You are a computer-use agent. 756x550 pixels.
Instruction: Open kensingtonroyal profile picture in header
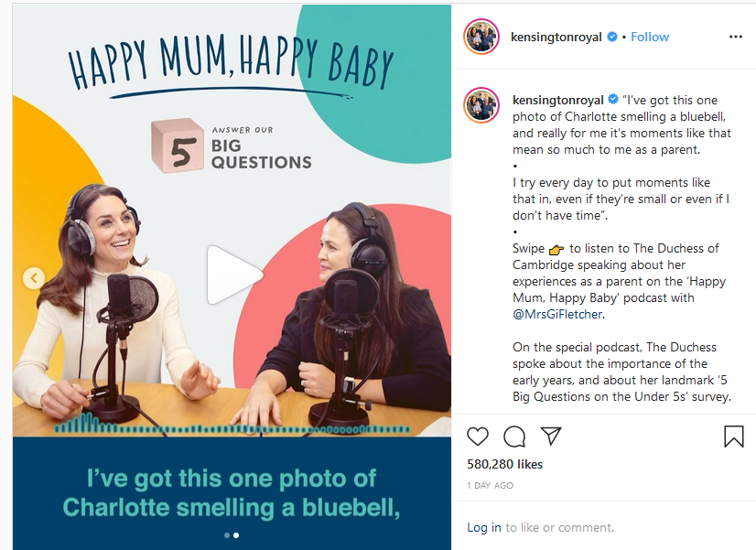point(481,37)
